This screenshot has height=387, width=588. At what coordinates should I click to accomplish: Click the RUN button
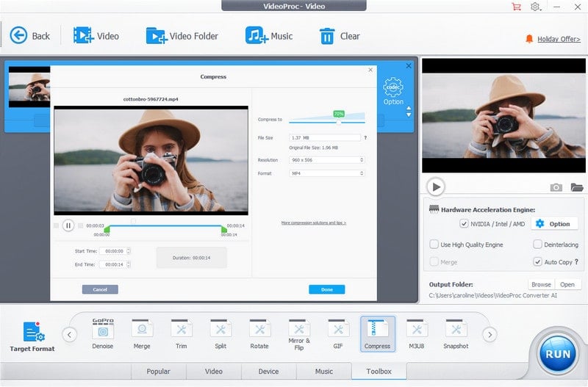coord(558,354)
